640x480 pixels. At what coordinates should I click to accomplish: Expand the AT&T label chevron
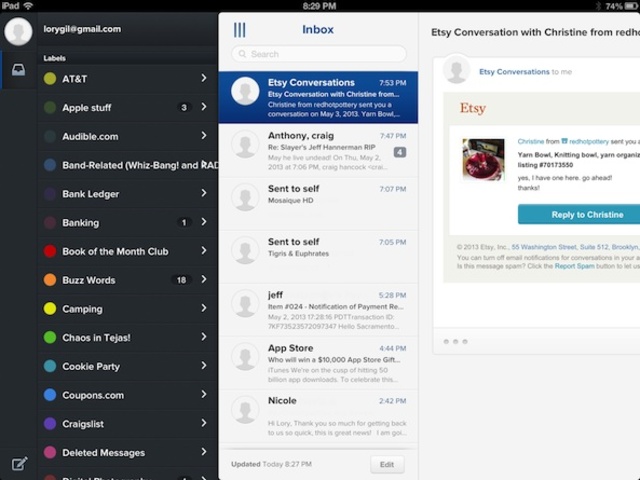click(204, 78)
